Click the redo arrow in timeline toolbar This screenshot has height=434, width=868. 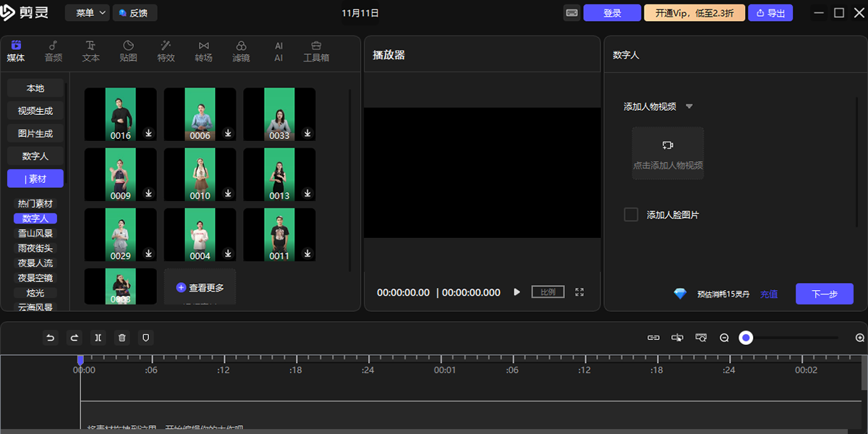74,338
